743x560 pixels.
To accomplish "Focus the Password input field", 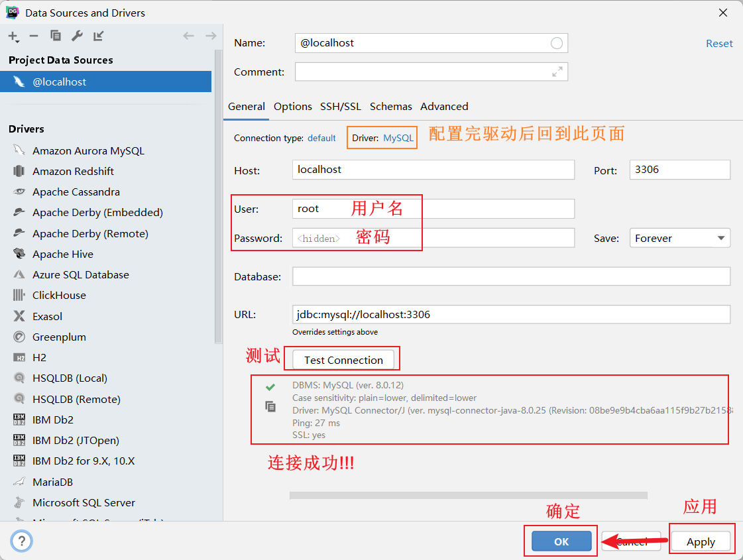I will [x=433, y=238].
